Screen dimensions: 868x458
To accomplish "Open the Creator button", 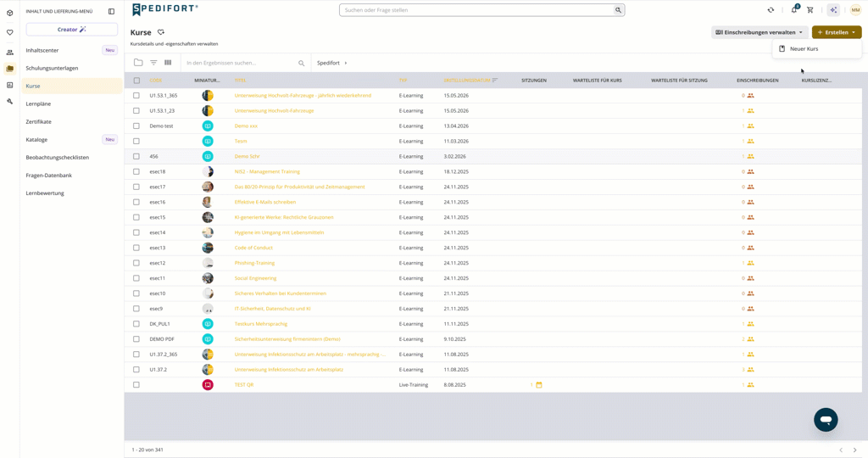I will [72, 30].
